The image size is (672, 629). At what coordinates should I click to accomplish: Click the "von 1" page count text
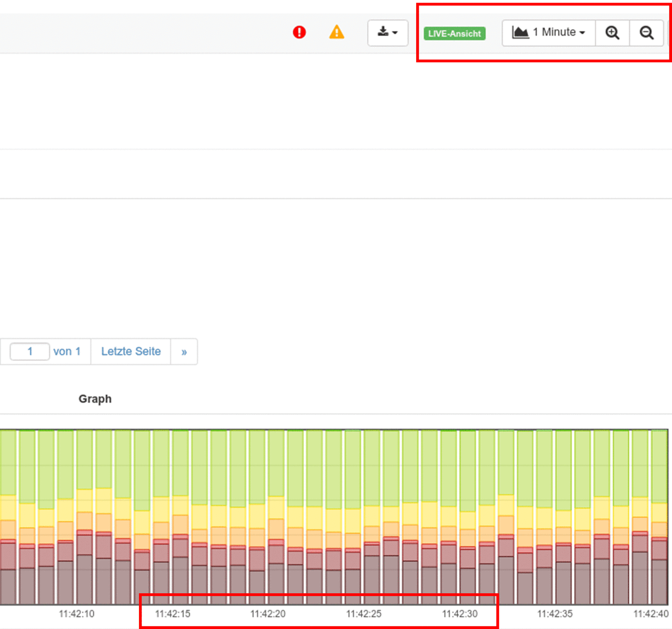pyautogui.click(x=67, y=351)
